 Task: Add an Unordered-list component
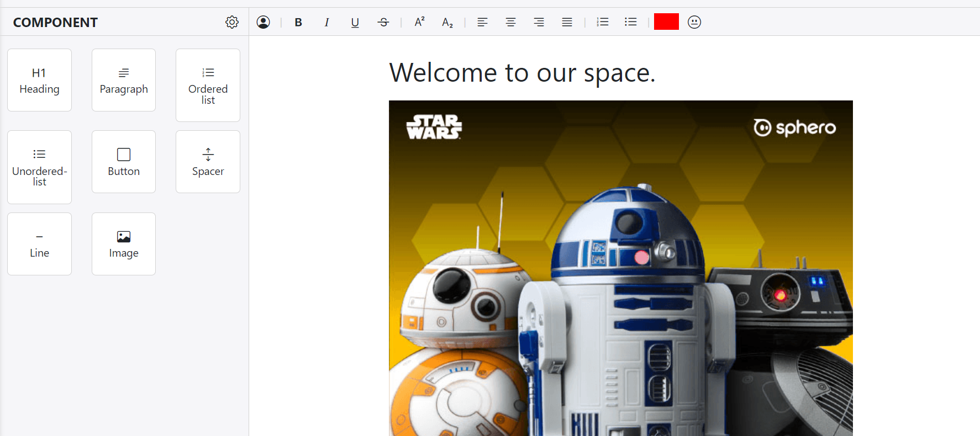coord(39,167)
